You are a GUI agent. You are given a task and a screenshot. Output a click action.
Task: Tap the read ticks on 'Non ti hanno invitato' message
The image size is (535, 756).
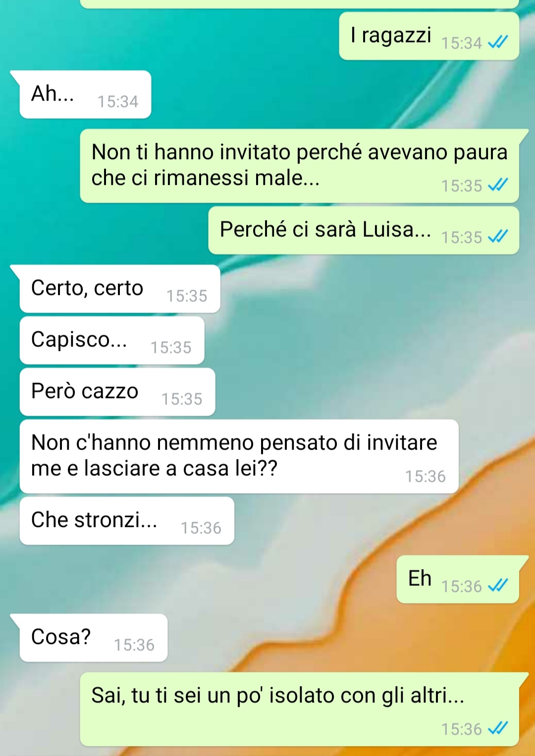[x=498, y=185]
